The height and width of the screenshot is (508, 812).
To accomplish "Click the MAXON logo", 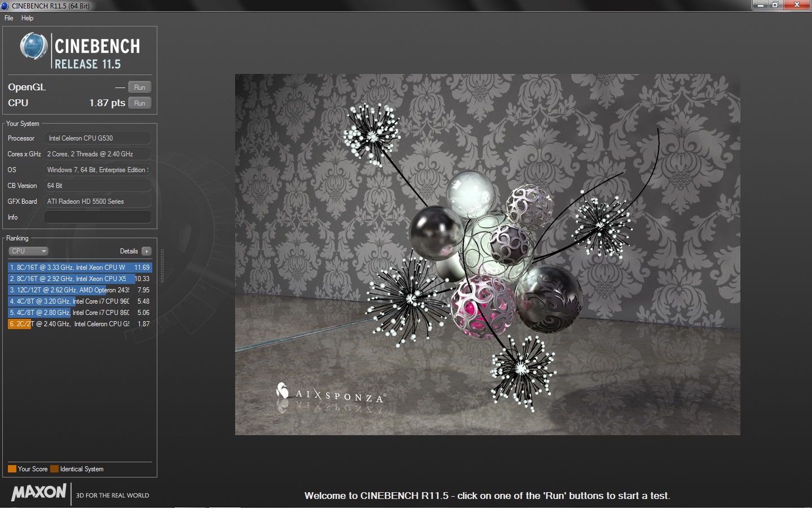I will 39,492.
